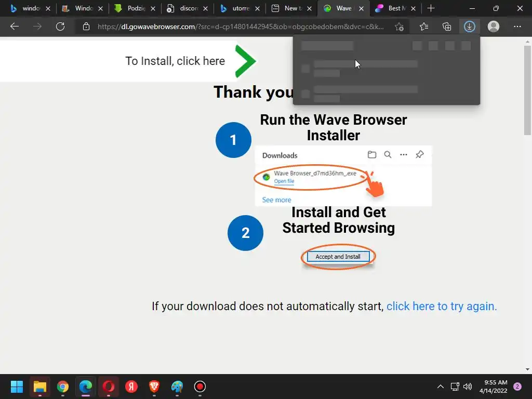Open Yandex Browser from the taskbar
532x399 pixels.
(x=131, y=387)
